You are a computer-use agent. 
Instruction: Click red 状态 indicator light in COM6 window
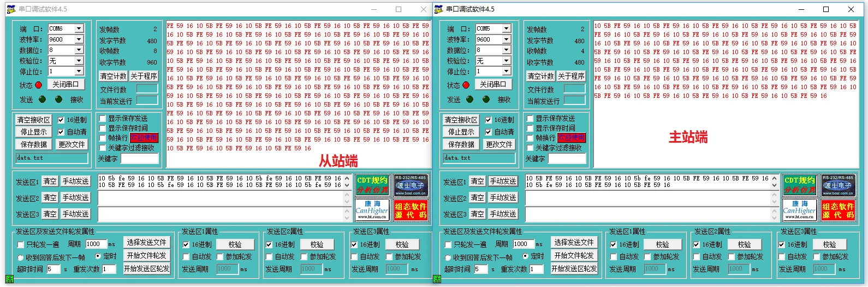[x=39, y=85]
